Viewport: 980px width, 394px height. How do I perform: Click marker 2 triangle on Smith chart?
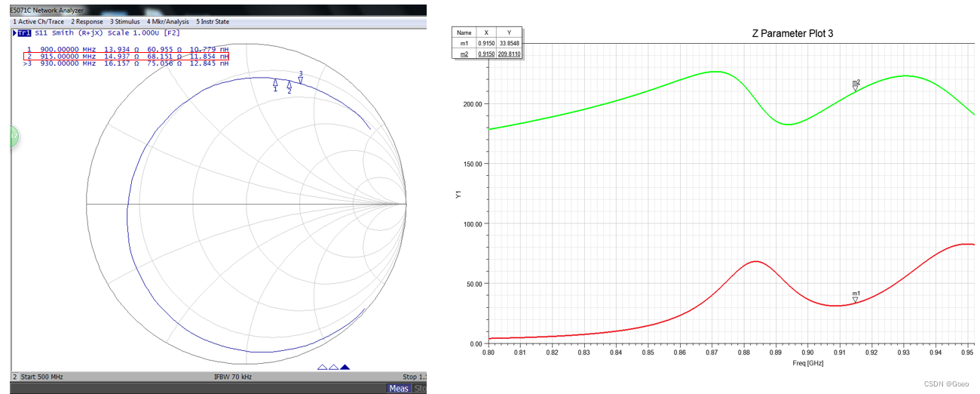click(x=289, y=85)
